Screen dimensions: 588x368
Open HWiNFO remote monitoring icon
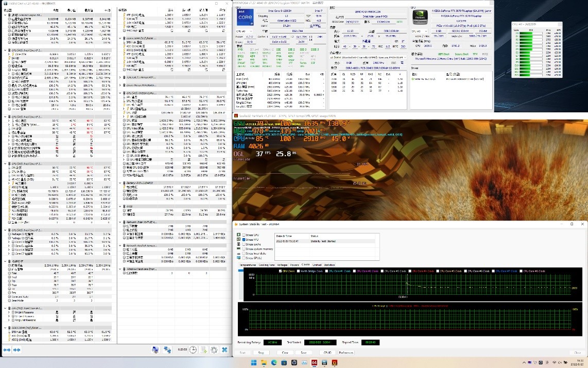tap(167, 350)
